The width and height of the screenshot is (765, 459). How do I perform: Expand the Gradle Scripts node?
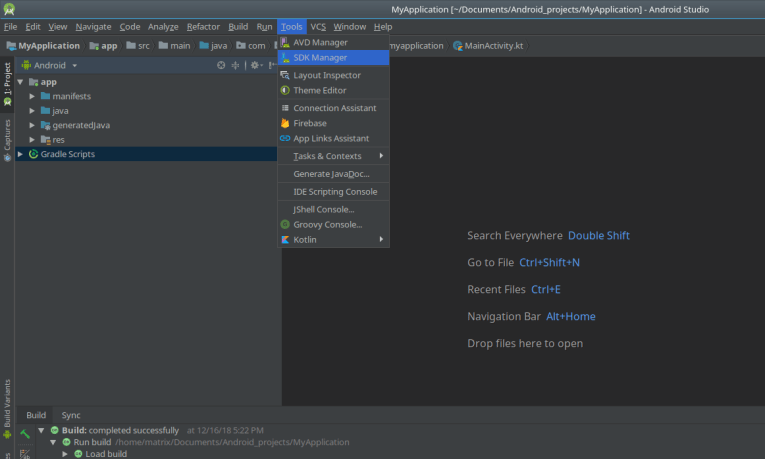[20, 154]
